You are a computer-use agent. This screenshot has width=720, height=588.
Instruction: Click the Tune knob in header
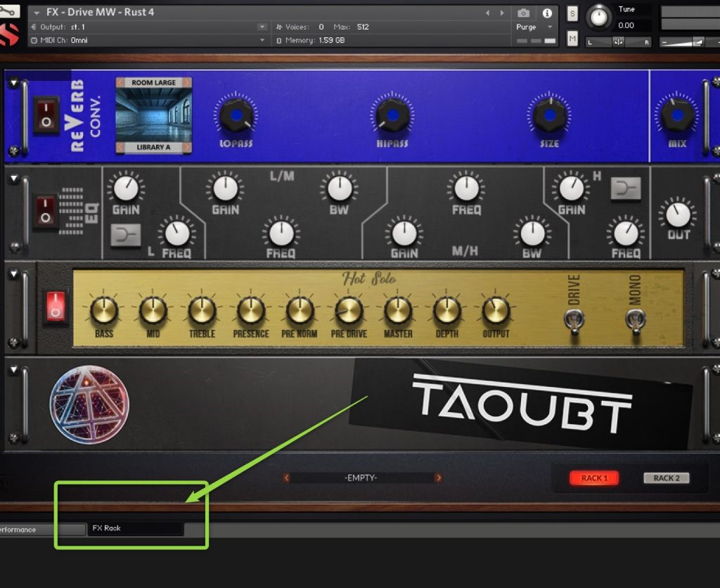coord(599,16)
